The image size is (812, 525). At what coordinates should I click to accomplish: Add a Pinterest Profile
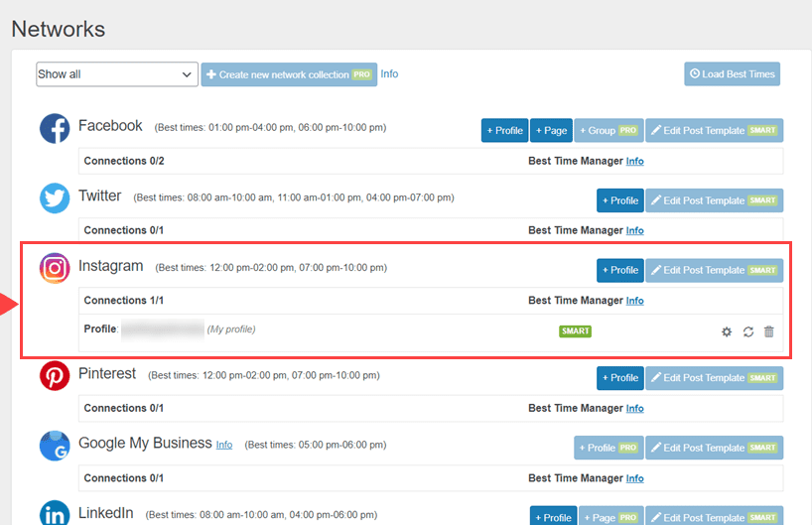(619, 378)
